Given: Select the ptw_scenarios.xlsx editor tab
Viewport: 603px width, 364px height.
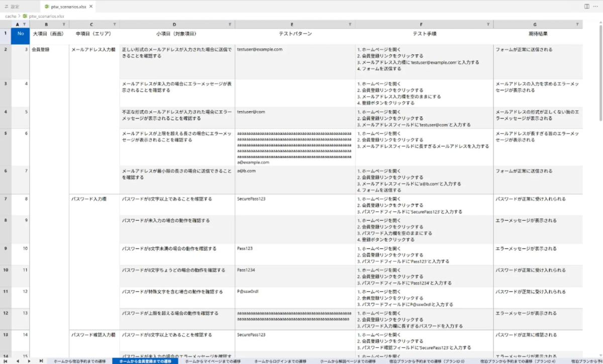Looking at the screenshot, I should (69, 5).
